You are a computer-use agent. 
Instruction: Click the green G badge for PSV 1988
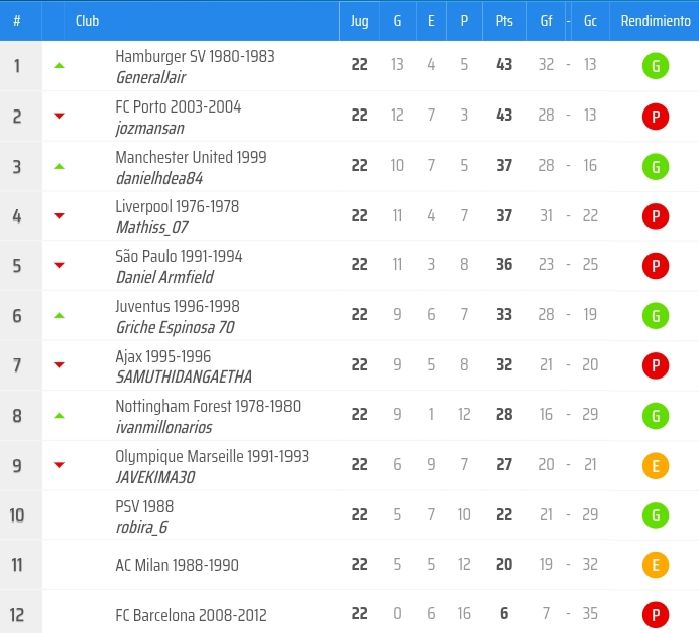coord(655,515)
